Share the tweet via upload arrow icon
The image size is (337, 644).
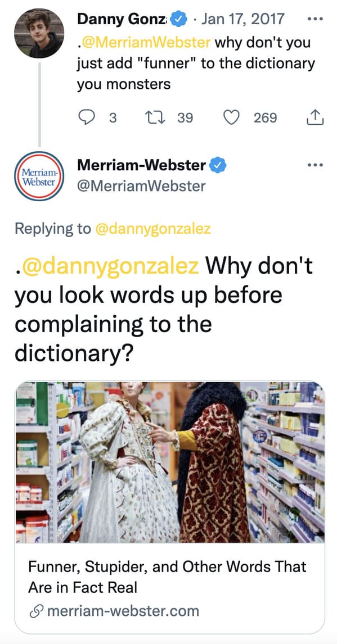(x=315, y=117)
